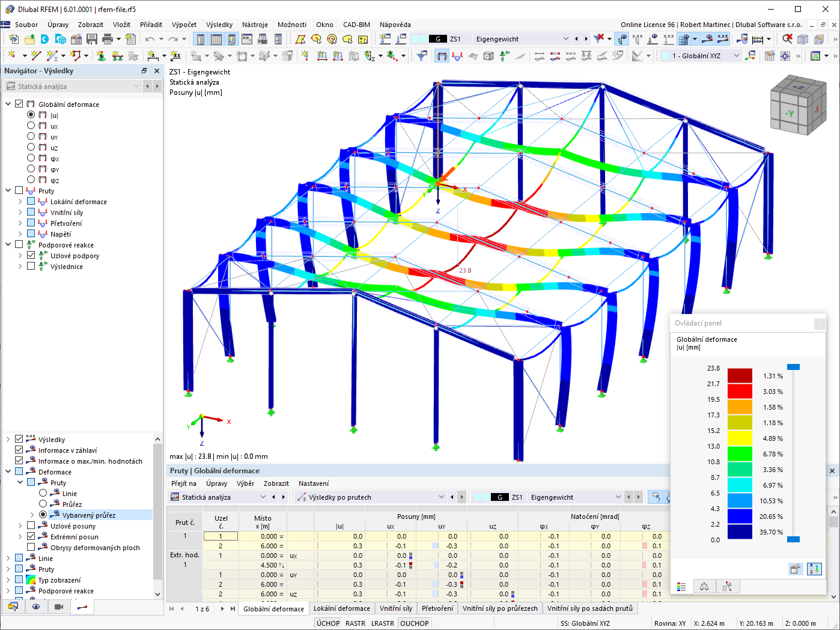Click the navigator tree scrollbar down arrow
The width and height of the screenshot is (840, 630).
(157, 595)
